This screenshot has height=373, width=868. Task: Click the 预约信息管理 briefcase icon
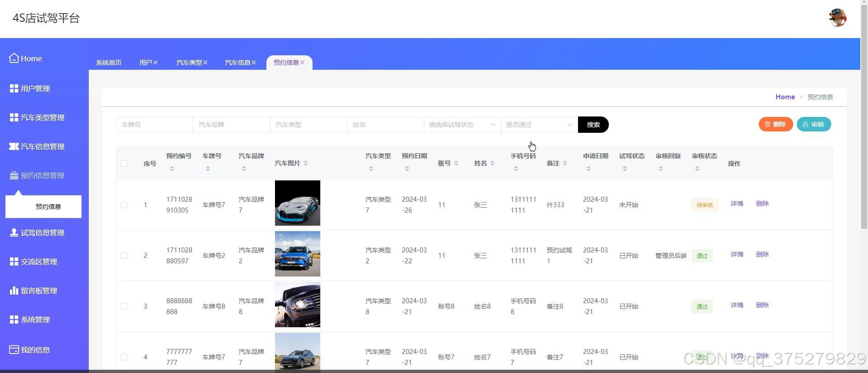(x=14, y=175)
